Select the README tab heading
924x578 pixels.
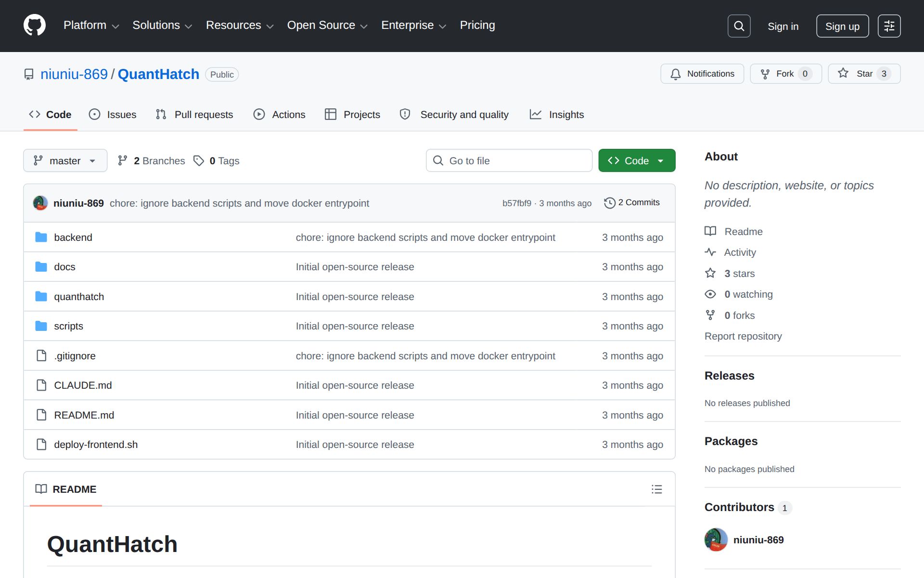tap(66, 489)
